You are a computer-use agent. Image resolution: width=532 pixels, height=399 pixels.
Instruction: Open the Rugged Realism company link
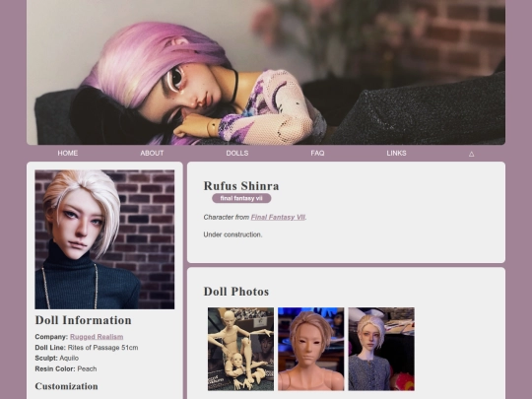click(x=97, y=337)
